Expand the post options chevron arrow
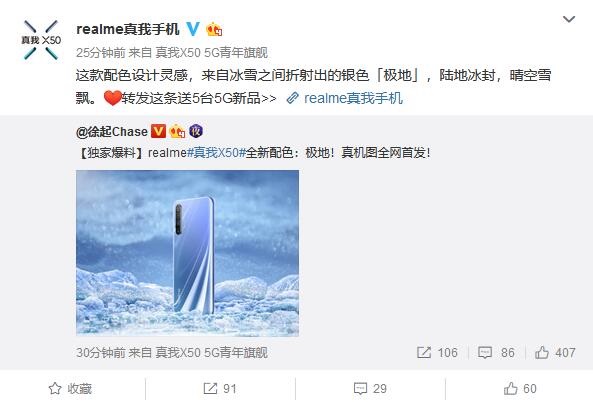The width and height of the screenshot is (593, 402). tap(568, 19)
